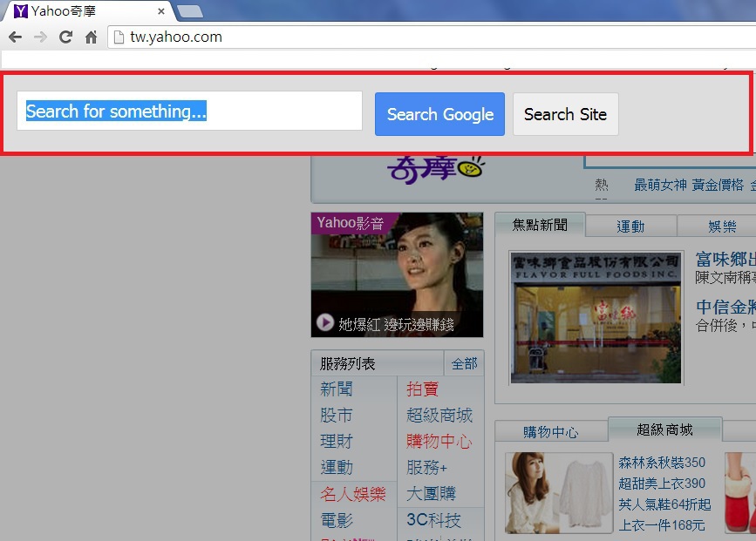Open the 新聞 service link
The height and width of the screenshot is (541, 756).
pos(336,389)
